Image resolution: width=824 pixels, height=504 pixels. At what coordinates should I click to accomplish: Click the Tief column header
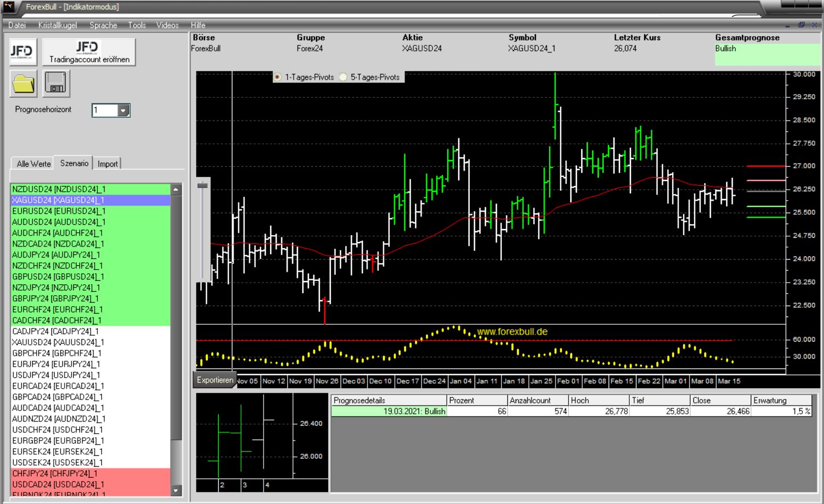click(x=660, y=400)
